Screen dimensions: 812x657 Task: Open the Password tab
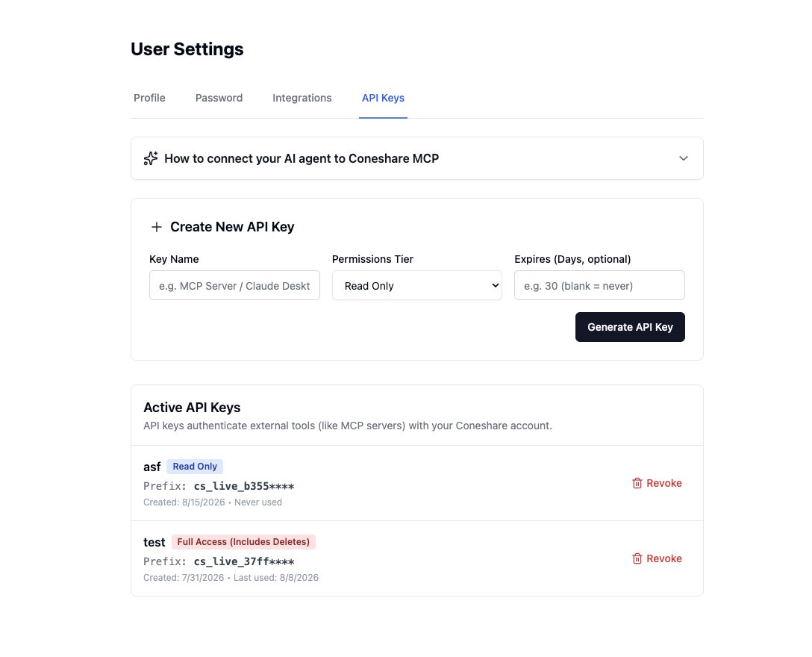pos(219,98)
